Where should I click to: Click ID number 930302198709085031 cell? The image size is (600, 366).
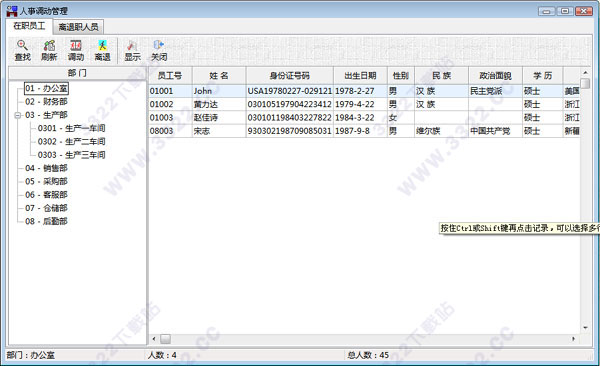click(x=290, y=131)
